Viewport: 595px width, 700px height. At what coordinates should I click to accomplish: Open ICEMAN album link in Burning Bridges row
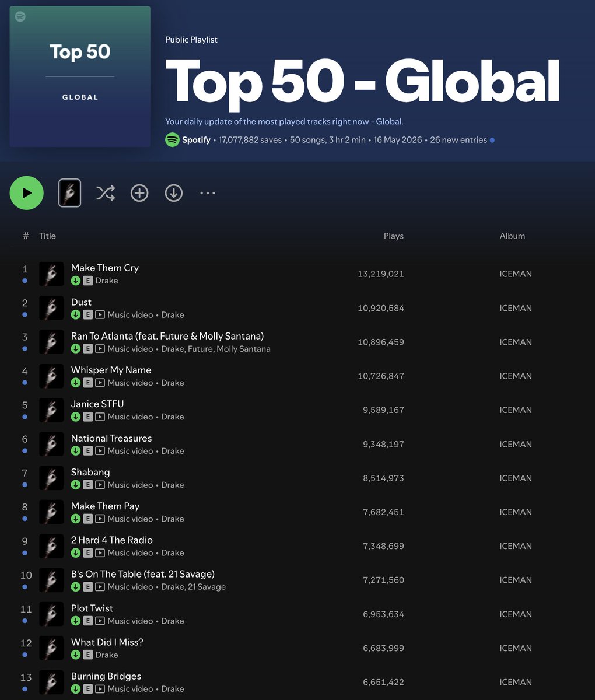(x=516, y=682)
